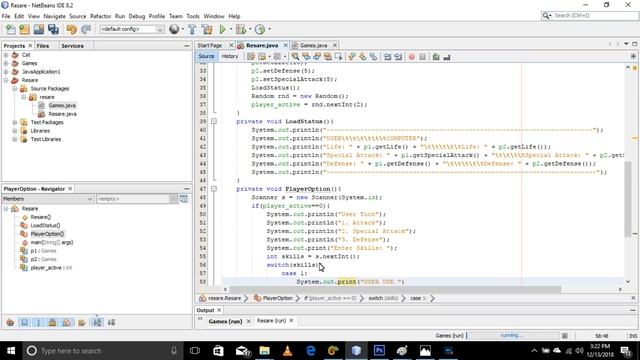The width and height of the screenshot is (640, 360).
Task: Open the Members dropdown in Navigator
Action: pyautogui.click(x=48, y=199)
